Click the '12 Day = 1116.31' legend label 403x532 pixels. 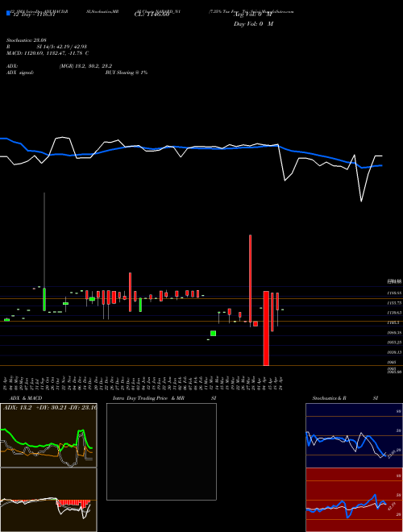[x=34, y=15]
